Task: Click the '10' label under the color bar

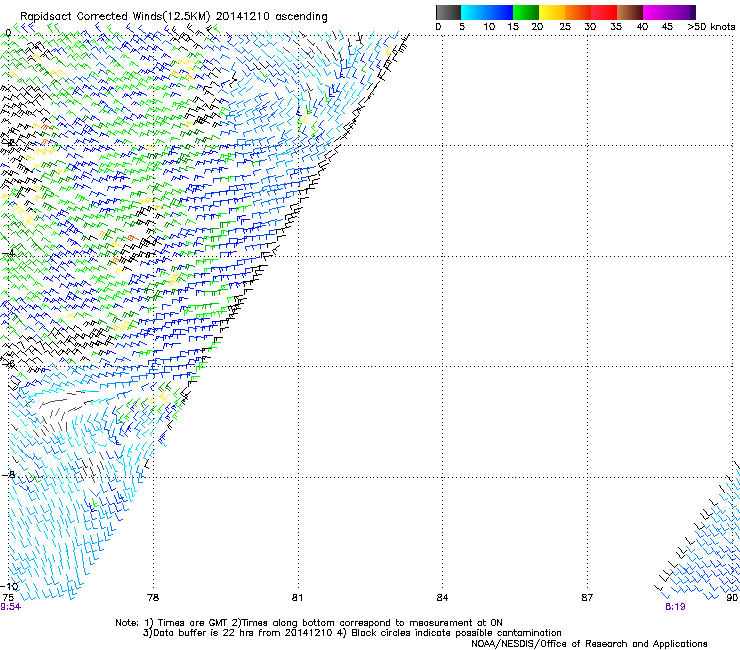Action: (x=489, y=27)
